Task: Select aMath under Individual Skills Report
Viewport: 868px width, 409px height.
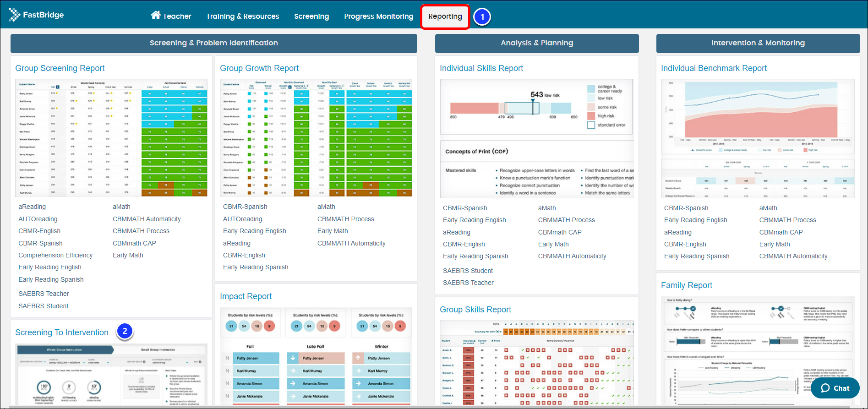Action: tap(547, 208)
